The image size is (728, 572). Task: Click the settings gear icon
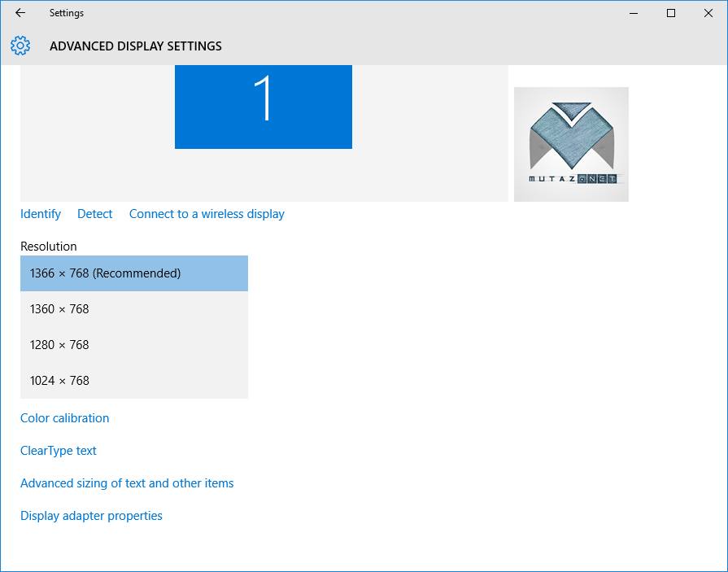tap(20, 46)
